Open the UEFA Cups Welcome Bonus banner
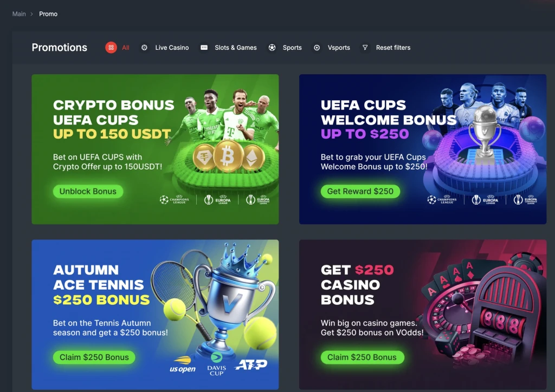 (423, 149)
